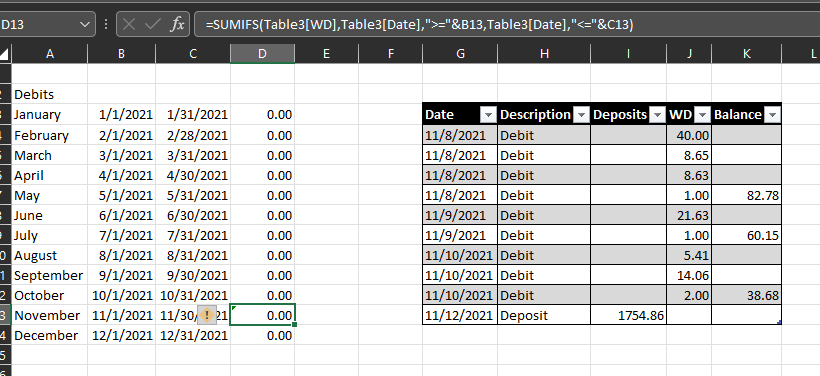Select the 82.78 balance cell
This screenshot has width=820, height=376.
pyautogui.click(x=747, y=196)
